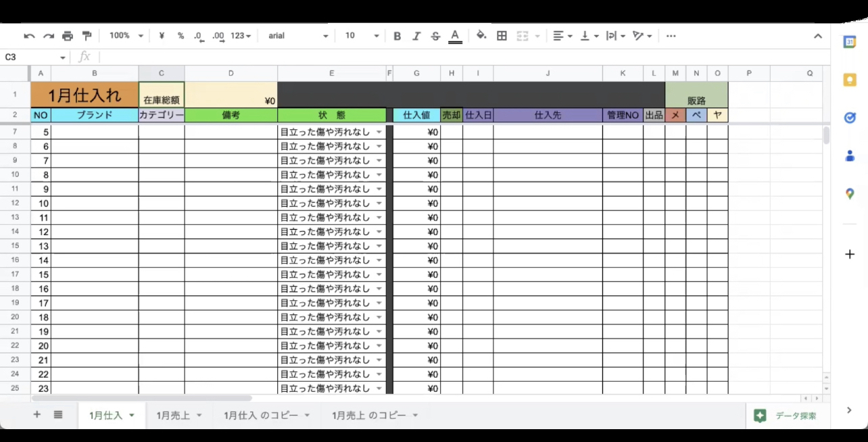Open Google Tasks side panel
The height and width of the screenshot is (442, 868).
850,118
